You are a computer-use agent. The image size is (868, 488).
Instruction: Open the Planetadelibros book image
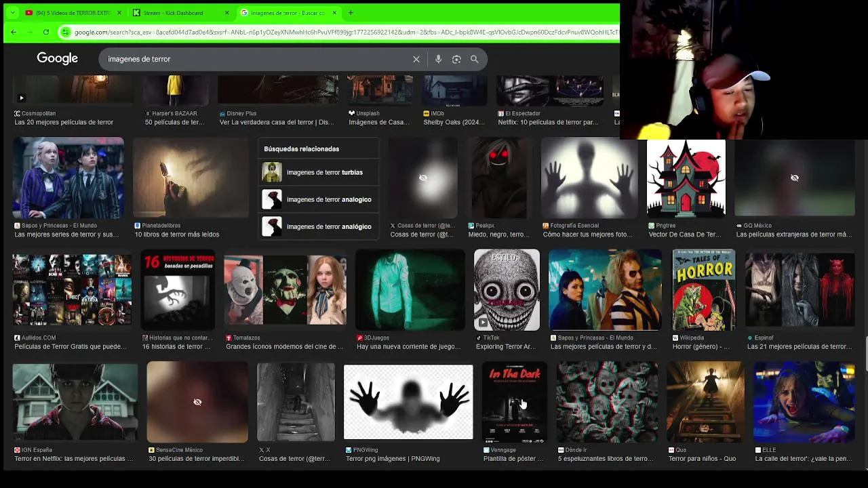point(191,178)
